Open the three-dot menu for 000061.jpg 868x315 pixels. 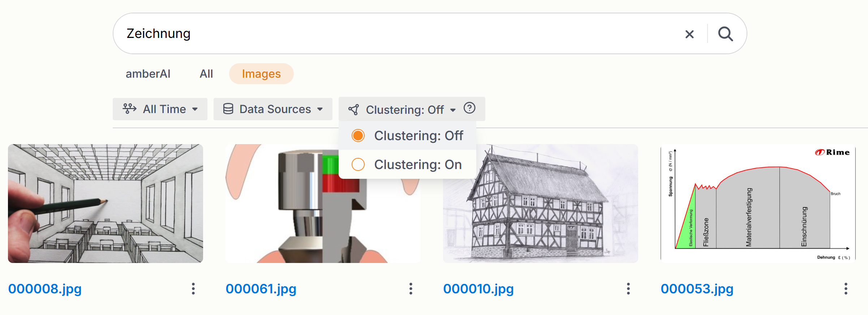(x=411, y=289)
